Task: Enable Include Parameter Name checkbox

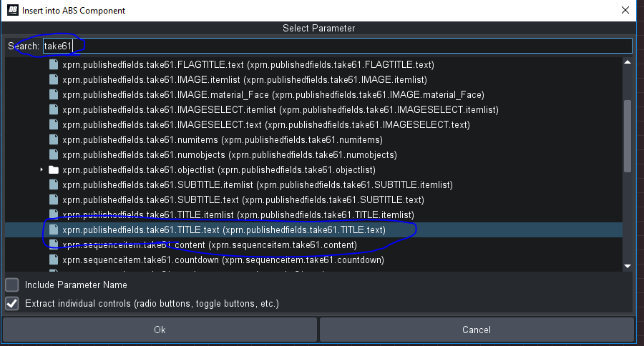Action: (x=12, y=285)
